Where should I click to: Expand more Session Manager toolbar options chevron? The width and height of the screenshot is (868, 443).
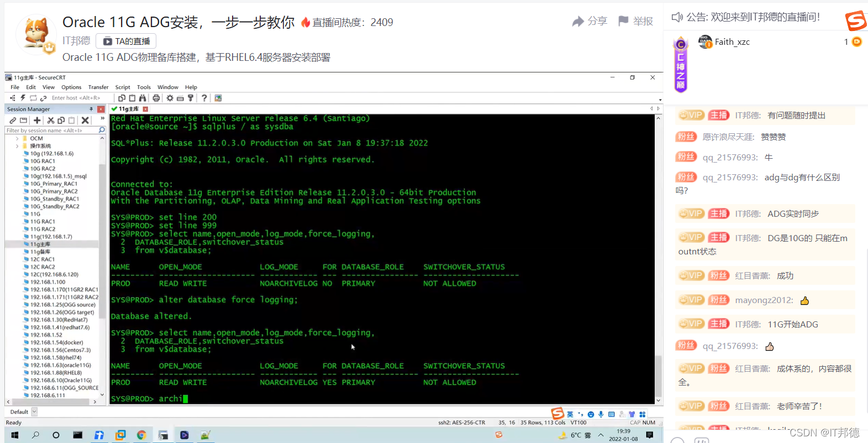(102, 118)
